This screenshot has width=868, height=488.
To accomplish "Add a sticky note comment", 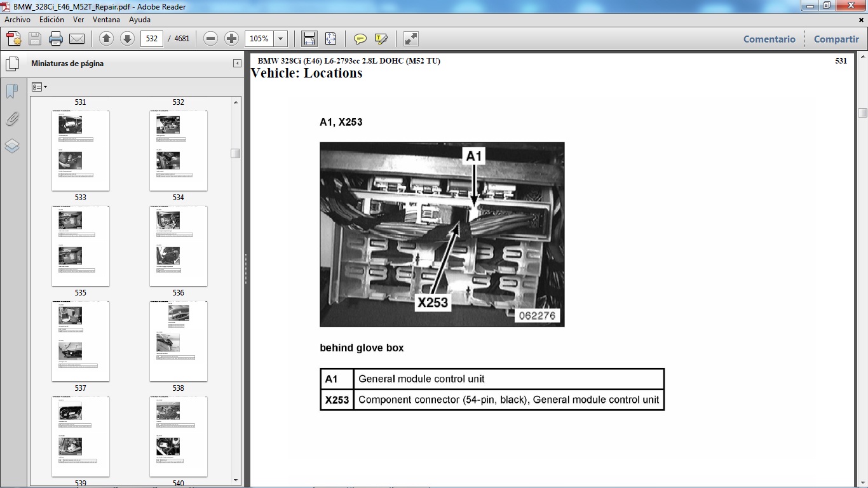I will (360, 39).
